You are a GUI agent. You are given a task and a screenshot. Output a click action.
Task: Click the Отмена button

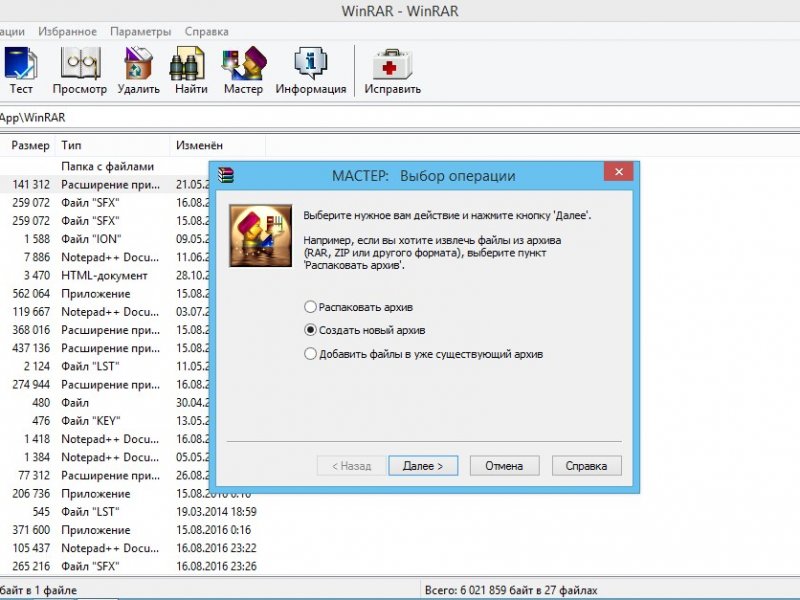504,466
